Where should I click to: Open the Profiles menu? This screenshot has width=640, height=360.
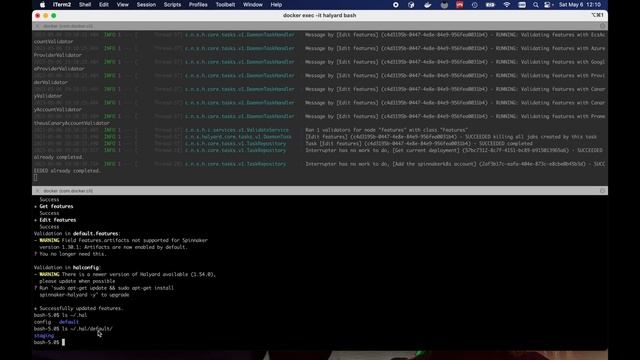tap(198, 5)
